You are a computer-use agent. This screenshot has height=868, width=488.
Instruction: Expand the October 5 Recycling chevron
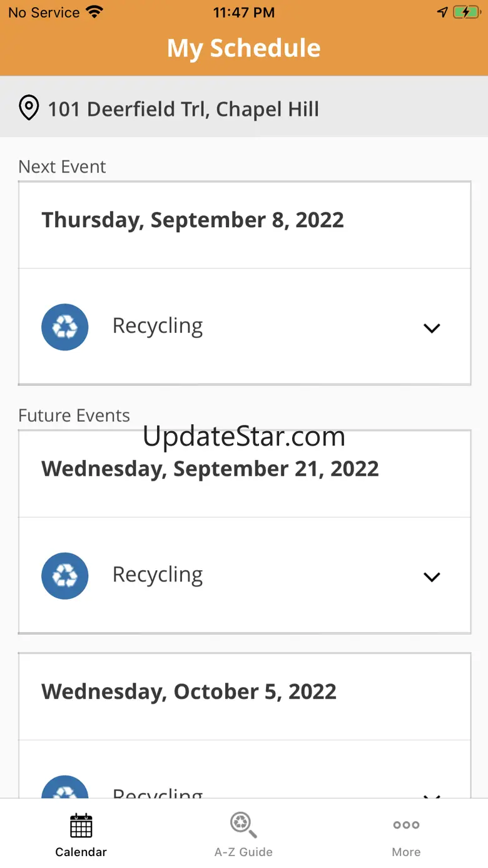point(432,795)
